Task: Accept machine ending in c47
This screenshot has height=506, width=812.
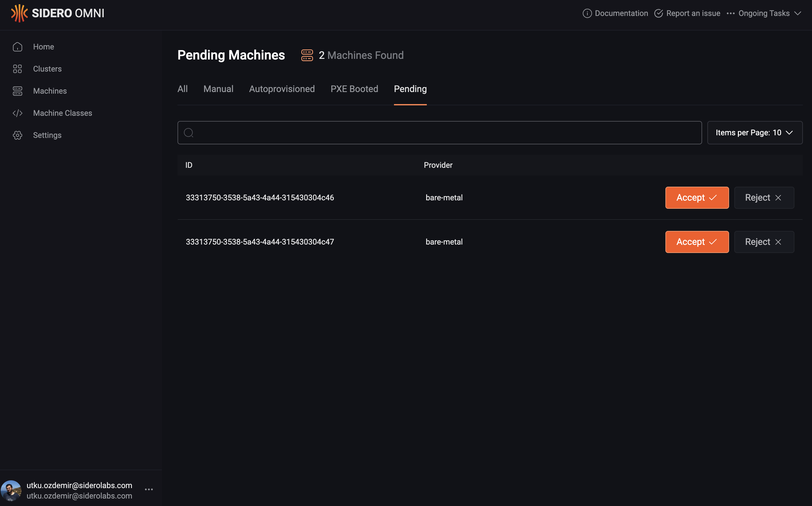Action: point(697,242)
